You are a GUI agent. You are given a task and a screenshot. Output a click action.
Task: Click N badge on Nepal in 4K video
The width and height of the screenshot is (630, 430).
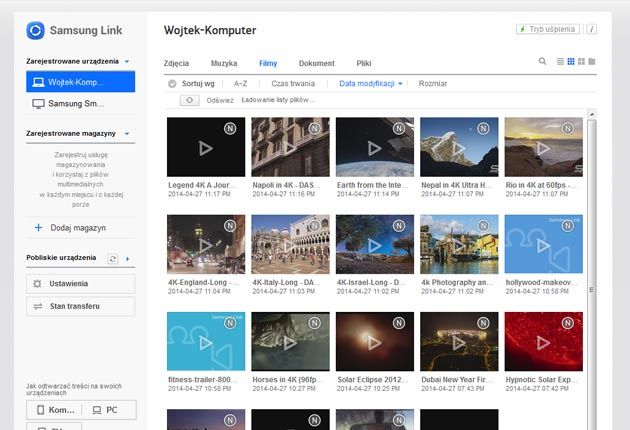point(483,129)
